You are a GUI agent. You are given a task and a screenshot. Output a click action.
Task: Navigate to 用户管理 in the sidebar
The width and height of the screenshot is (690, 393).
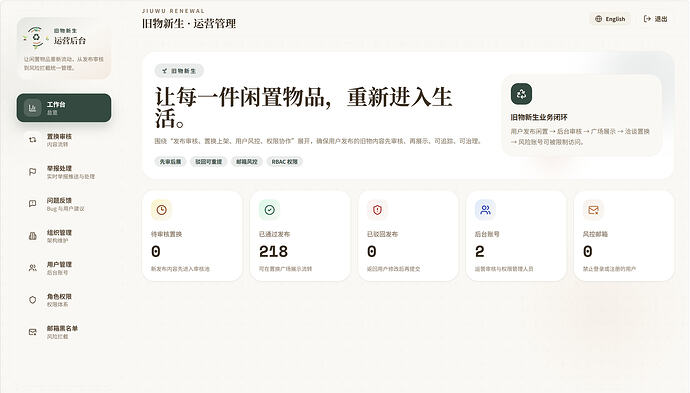click(64, 268)
